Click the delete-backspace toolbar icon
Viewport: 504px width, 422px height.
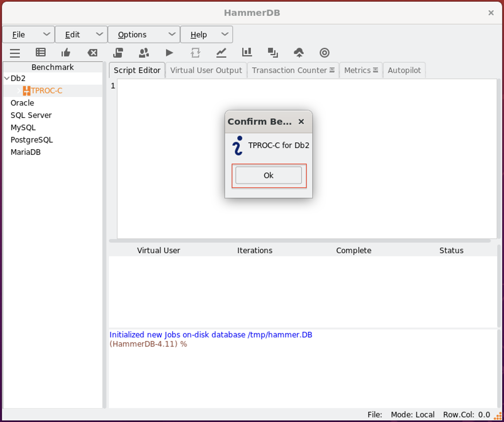(92, 53)
